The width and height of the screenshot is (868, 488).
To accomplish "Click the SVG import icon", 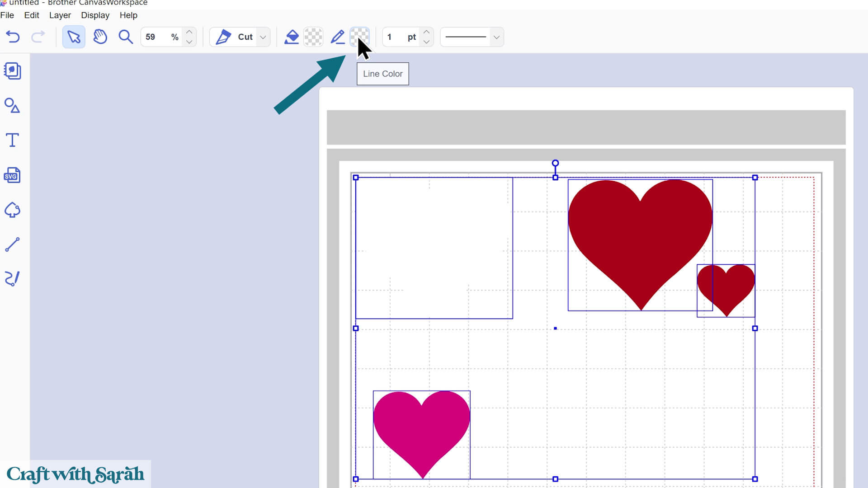I will [x=12, y=175].
